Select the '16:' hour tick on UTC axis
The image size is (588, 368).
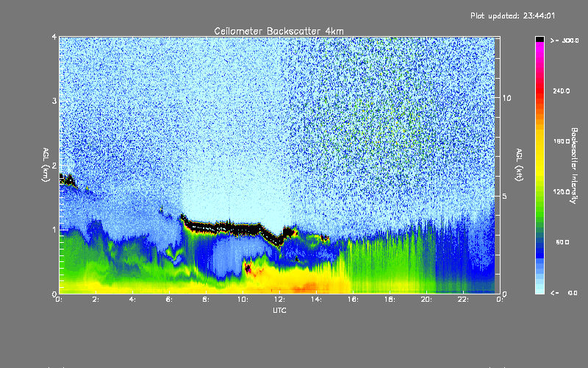pos(353,300)
